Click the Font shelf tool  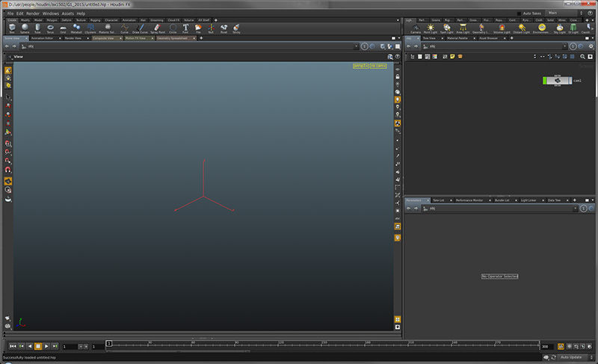click(x=185, y=28)
